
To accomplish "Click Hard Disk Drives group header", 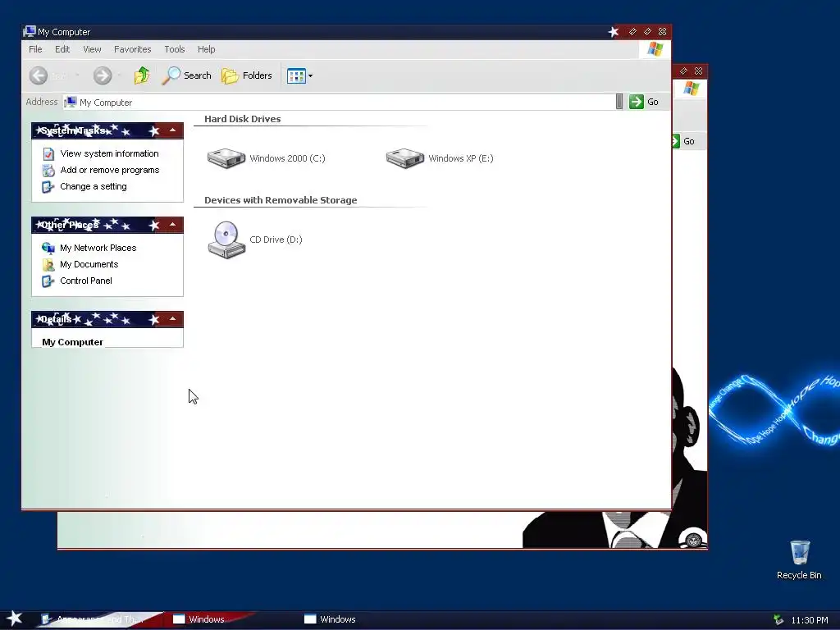I will pos(243,119).
